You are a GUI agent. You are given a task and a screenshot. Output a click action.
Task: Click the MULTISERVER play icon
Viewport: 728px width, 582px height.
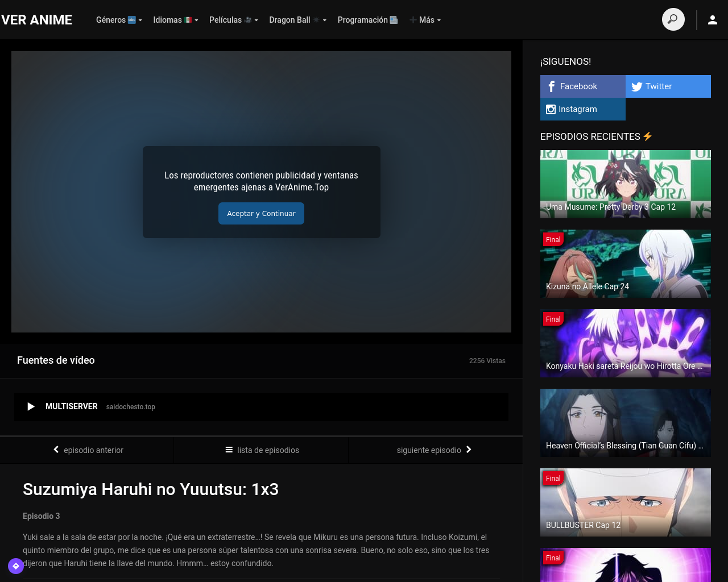(31, 406)
